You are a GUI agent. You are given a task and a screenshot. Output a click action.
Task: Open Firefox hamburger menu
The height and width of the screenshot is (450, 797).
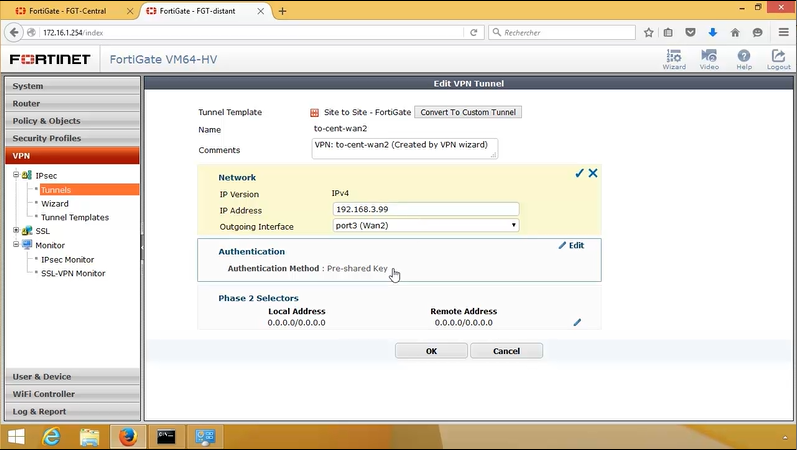tap(781, 32)
